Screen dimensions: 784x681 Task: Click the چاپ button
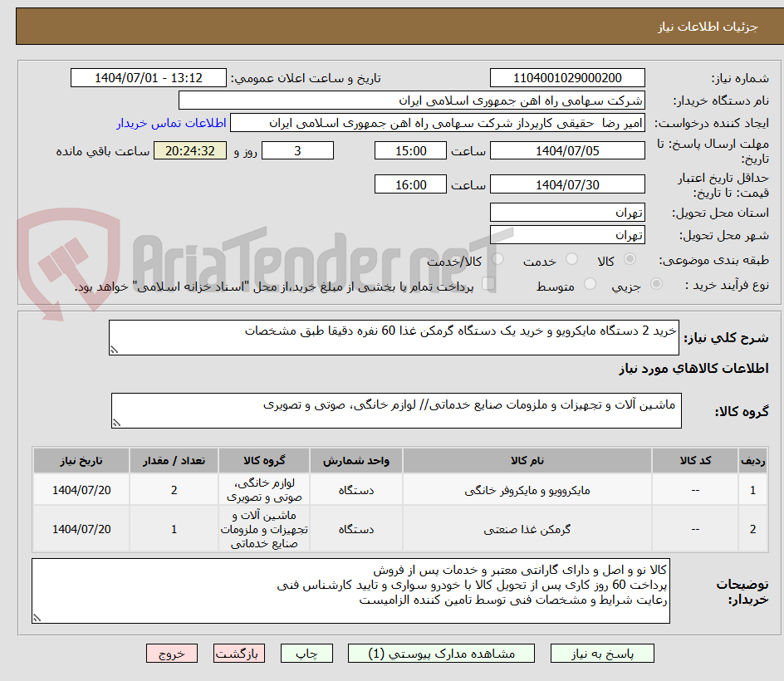[306, 653]
